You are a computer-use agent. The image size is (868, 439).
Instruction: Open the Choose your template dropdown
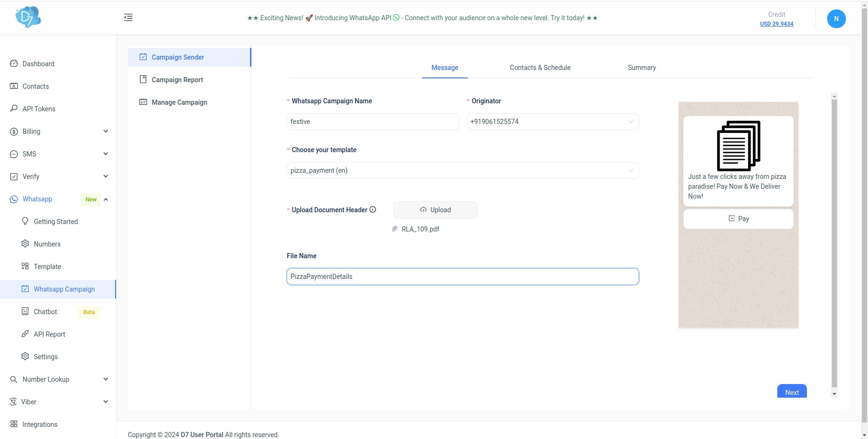[462, 170]
